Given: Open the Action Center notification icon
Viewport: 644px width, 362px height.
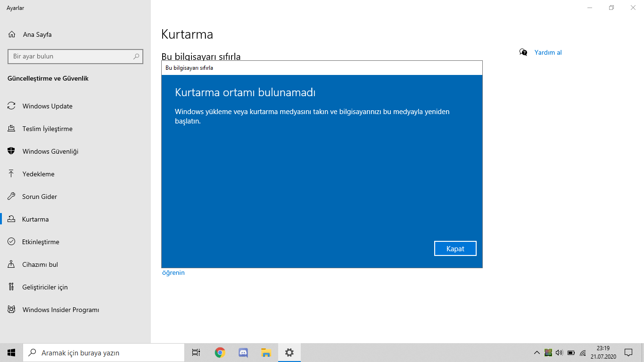Looking at the screenshot, I should pyautogui.click(x=628, y=353).
